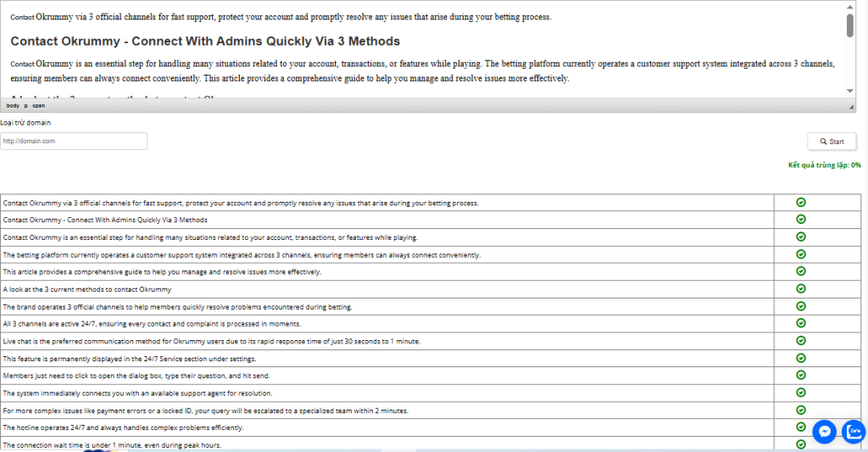Click the check icon for 'All 3 channels are active 24/7'

point(801,323)
